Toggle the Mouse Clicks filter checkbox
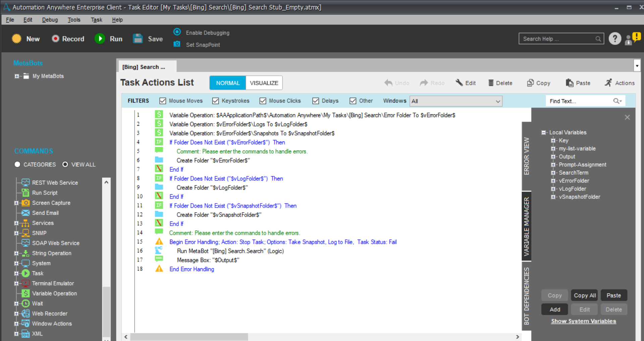 pyautogui.click(x=263, y=101)
